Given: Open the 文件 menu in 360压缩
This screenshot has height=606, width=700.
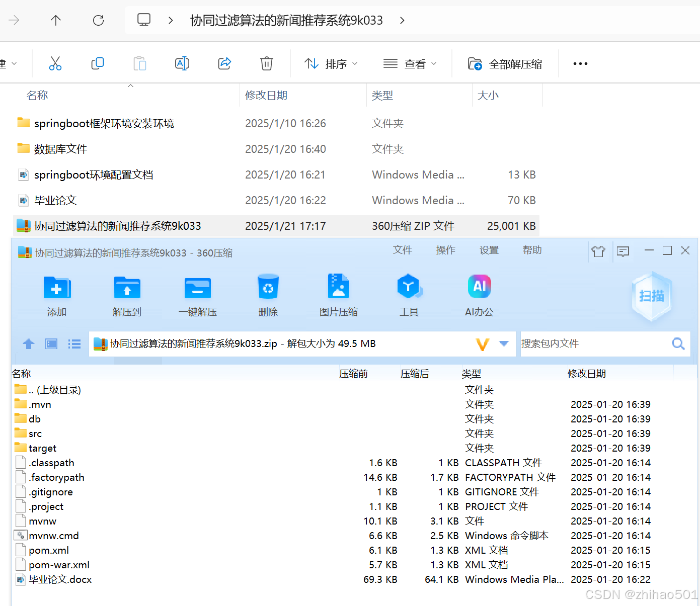Looking at the screenshot, I should [x=403, y=250].
